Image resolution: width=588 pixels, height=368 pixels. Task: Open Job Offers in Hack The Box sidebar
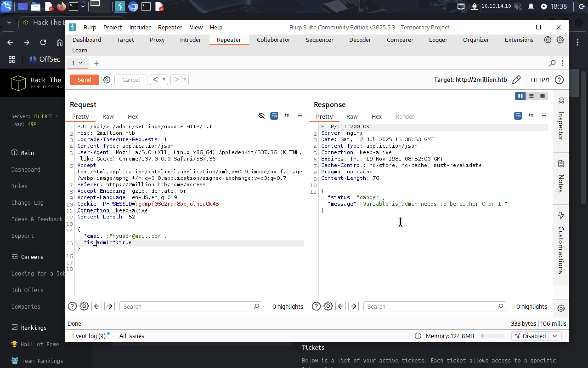[x=28, y=290]
